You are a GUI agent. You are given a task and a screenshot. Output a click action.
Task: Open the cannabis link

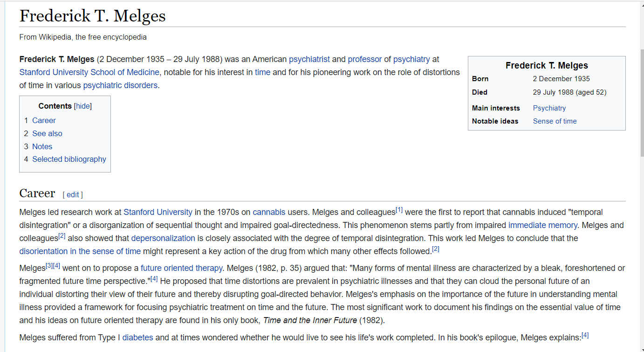point(269,212)
